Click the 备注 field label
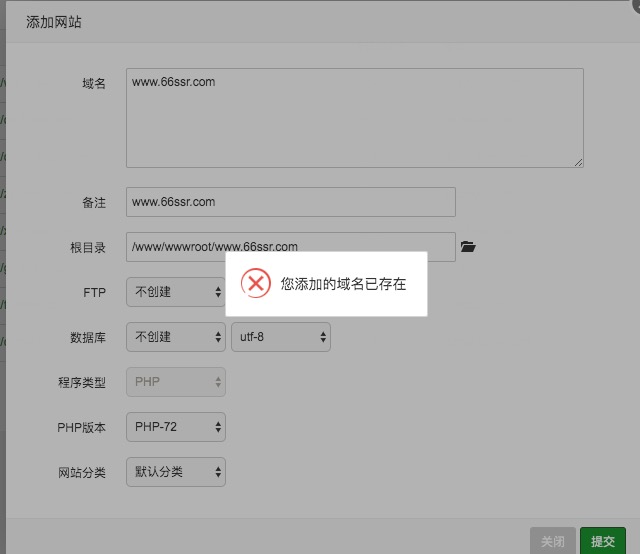The height and width of the screenshot is (554, 640). (x=94, y=202)
